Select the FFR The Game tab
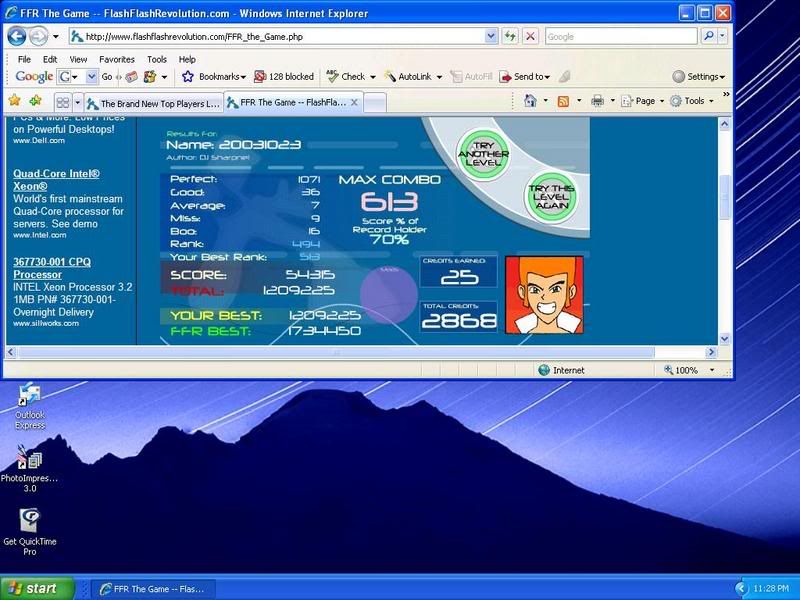 point(287,103)
